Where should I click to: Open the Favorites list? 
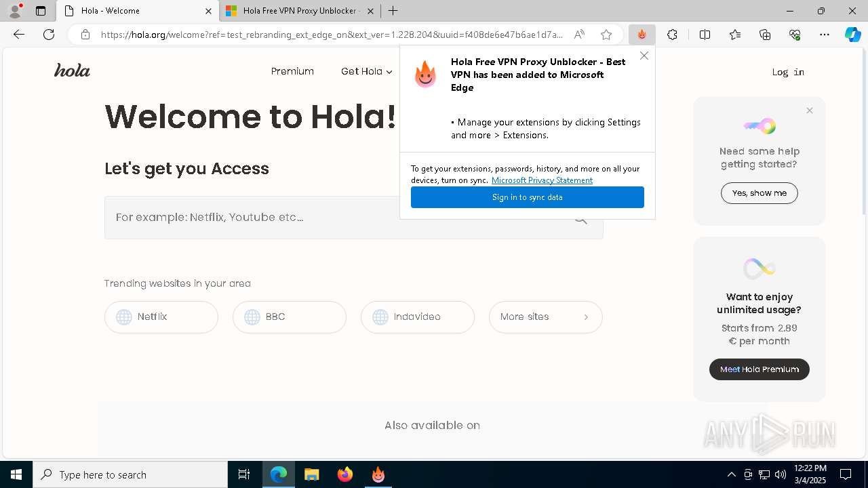tap(735, 35)
